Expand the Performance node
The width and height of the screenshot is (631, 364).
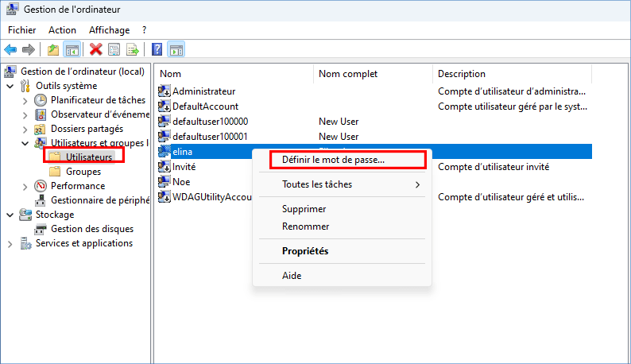[25, 187]
